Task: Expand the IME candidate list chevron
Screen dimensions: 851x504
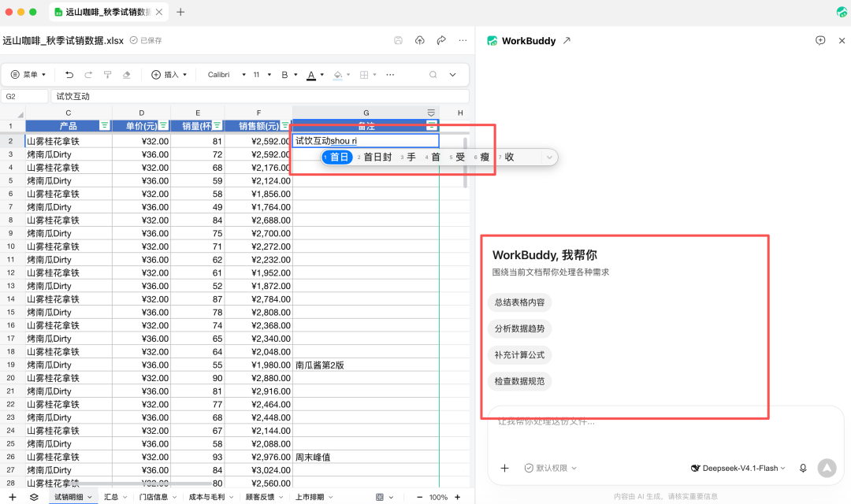Action: [549, 157]
